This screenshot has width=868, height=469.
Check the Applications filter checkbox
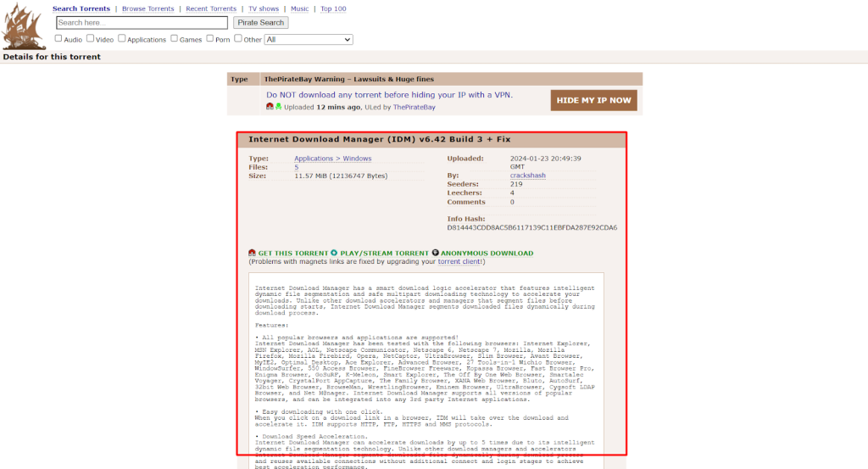(x=122, y=38)
